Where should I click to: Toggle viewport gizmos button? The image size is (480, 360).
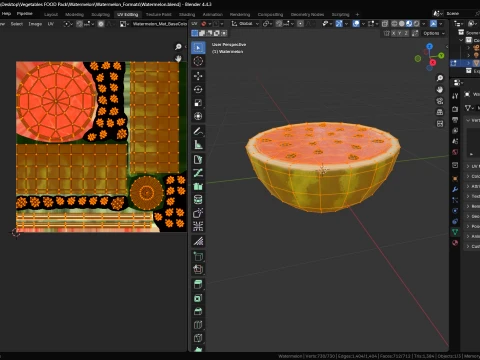coord(339,24)
